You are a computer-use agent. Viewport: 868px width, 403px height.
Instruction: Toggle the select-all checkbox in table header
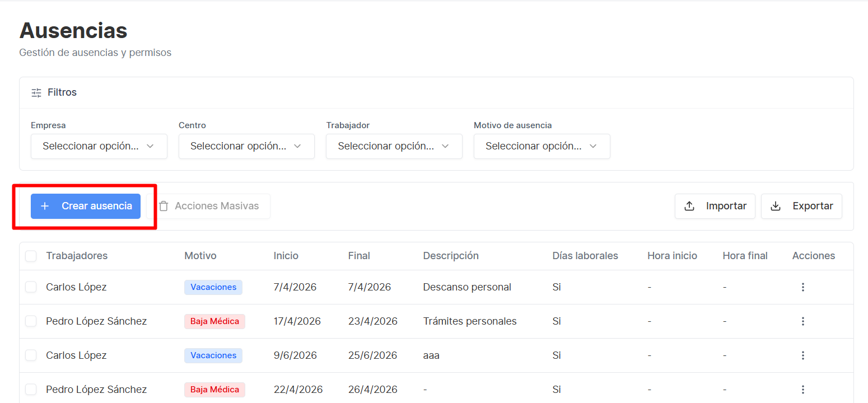31,256
